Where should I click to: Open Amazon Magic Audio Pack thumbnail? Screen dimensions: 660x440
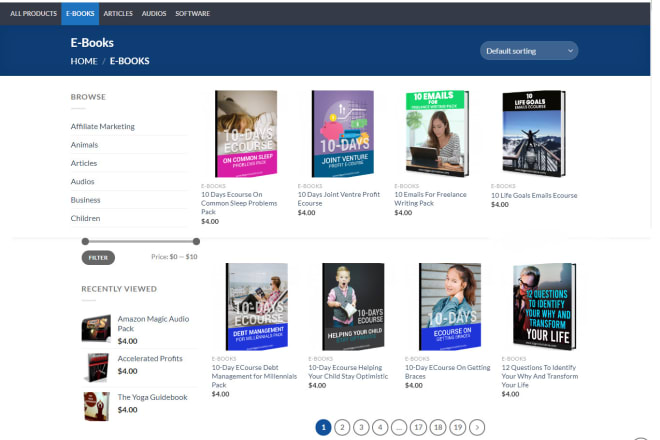pyautogui.click(x=96, y=328)
